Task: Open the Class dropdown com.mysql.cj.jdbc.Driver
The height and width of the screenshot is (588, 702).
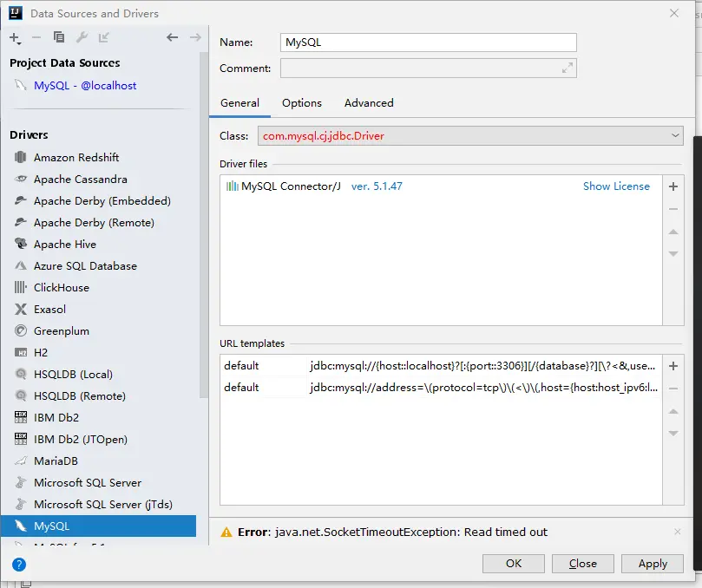Action: point(470,135)
